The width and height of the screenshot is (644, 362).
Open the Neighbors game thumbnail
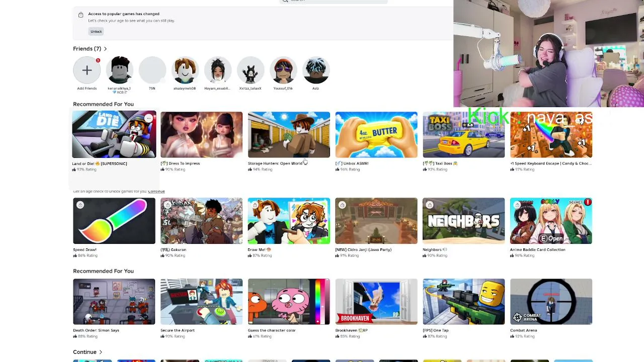coord(464,221)
